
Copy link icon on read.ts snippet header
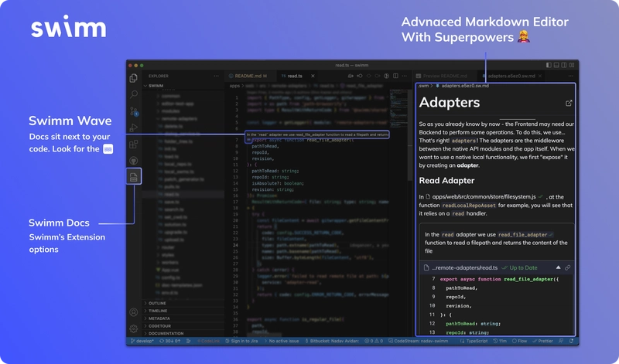point(568,267)
